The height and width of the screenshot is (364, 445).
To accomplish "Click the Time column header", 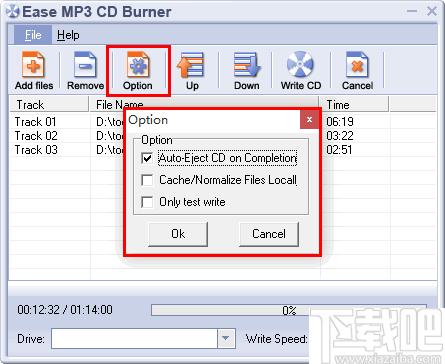I will (x=355, y=105).
